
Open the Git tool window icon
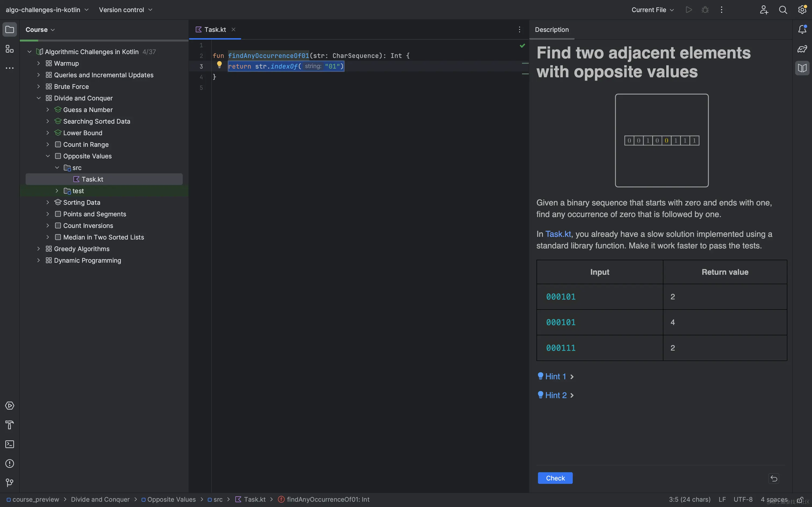click(9, 483)
